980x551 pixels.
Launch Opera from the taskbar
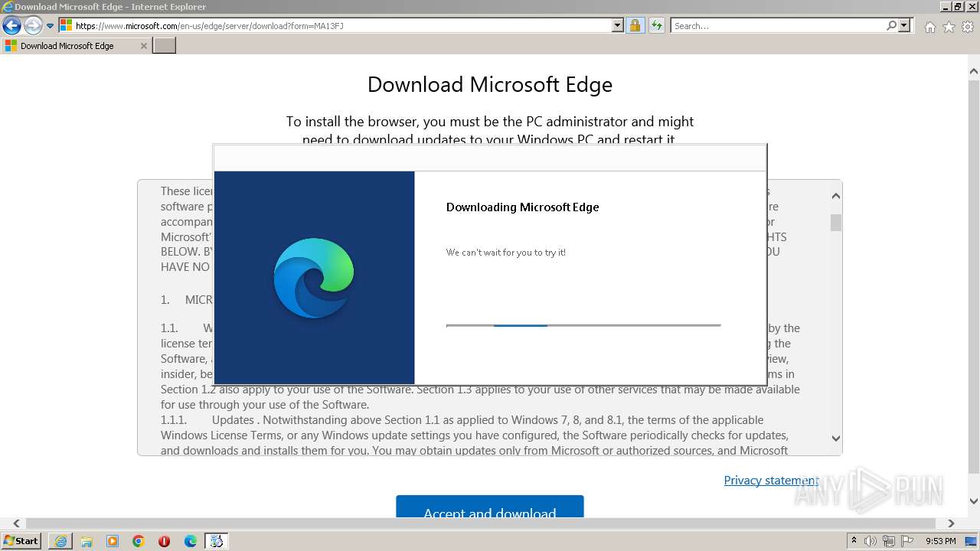(164, 541)
